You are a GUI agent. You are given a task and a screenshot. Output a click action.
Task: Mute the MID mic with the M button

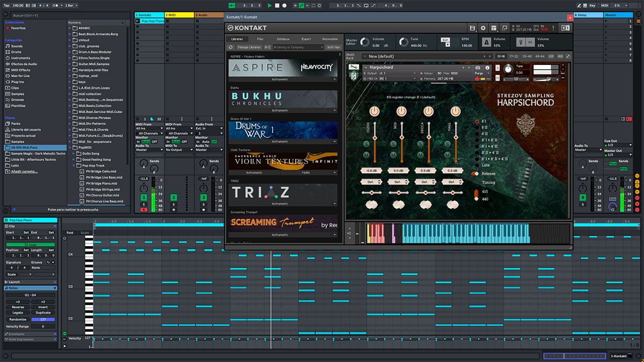[393, 155]
